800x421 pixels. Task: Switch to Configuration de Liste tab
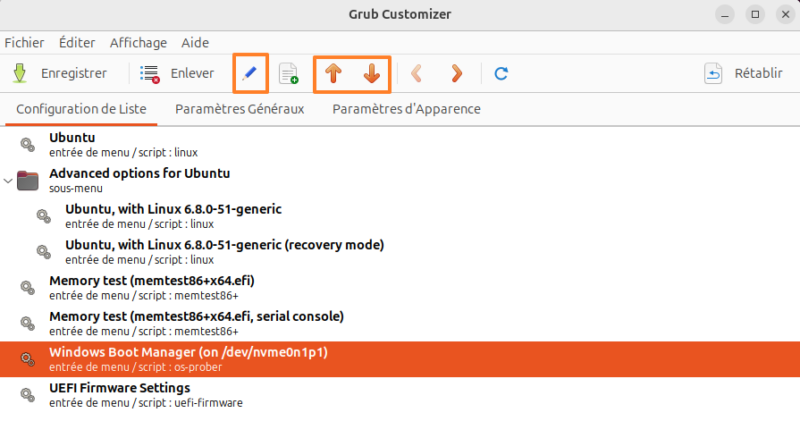pyautogui.click(x=81, y=109)
